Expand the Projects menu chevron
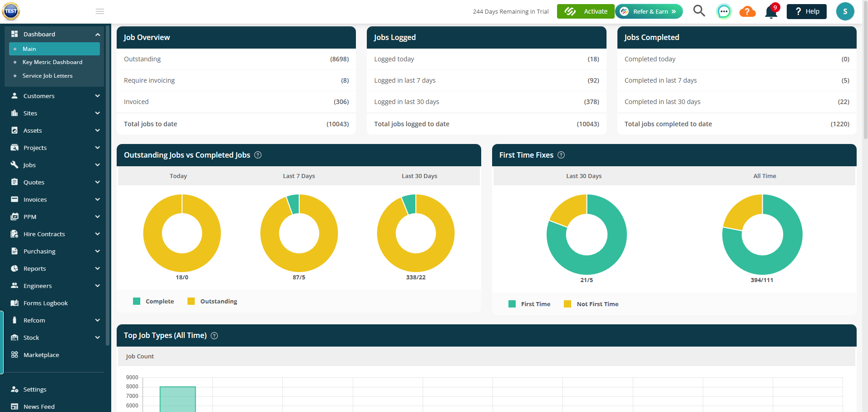The height and width of the screenshot is (412, 868). pos(98,148)
